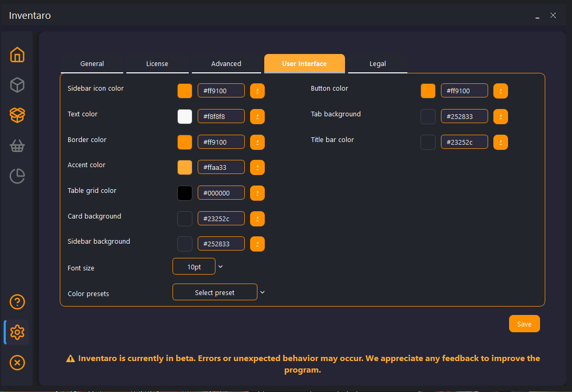Open the Font size 10pt dropdown
This screenshot has width=572, height=392.
[193, 267]
